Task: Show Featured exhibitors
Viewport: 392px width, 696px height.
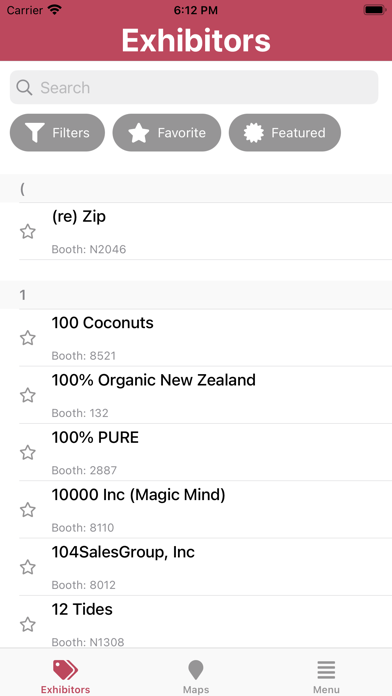Action: click(285, 133)
